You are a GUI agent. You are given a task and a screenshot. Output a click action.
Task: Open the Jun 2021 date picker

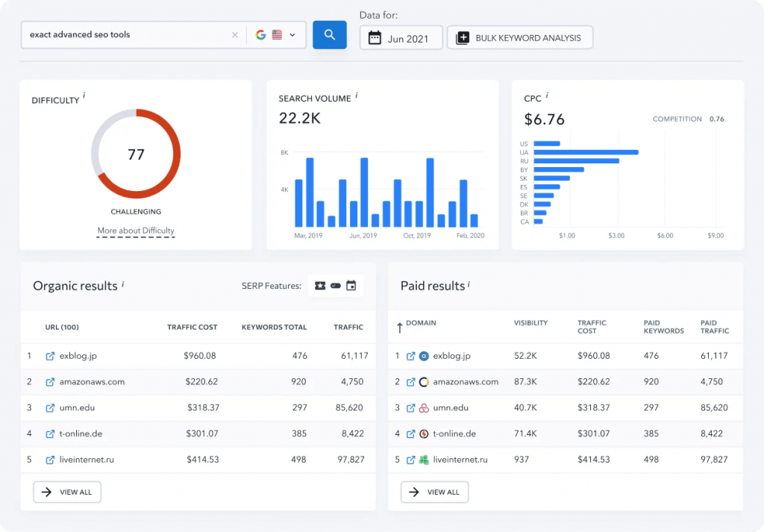coord(401,37)
